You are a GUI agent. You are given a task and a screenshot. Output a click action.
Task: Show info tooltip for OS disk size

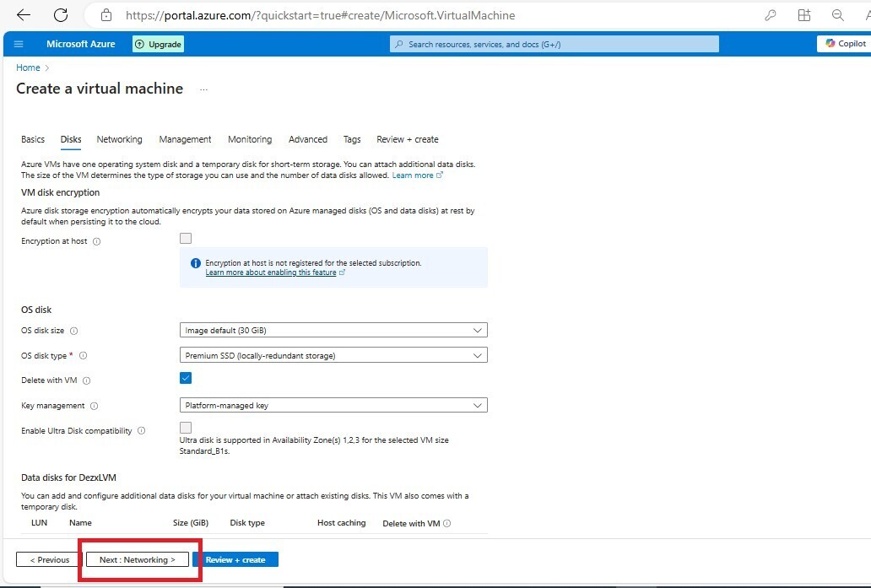(74, 331)
